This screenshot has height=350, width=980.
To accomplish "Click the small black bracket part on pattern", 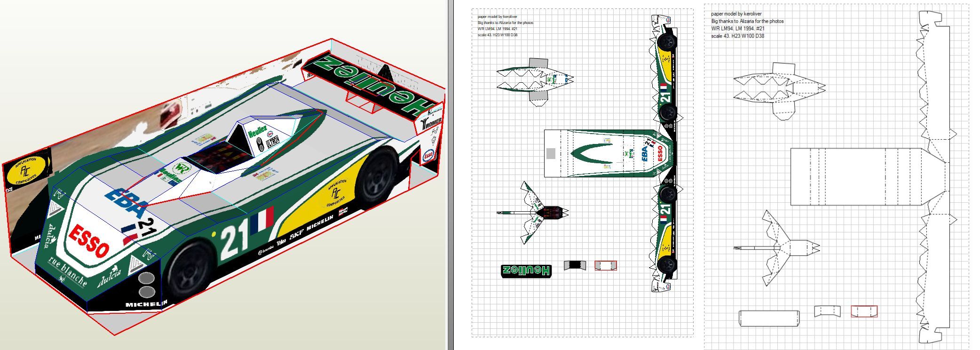I will [x=575, y=265].
